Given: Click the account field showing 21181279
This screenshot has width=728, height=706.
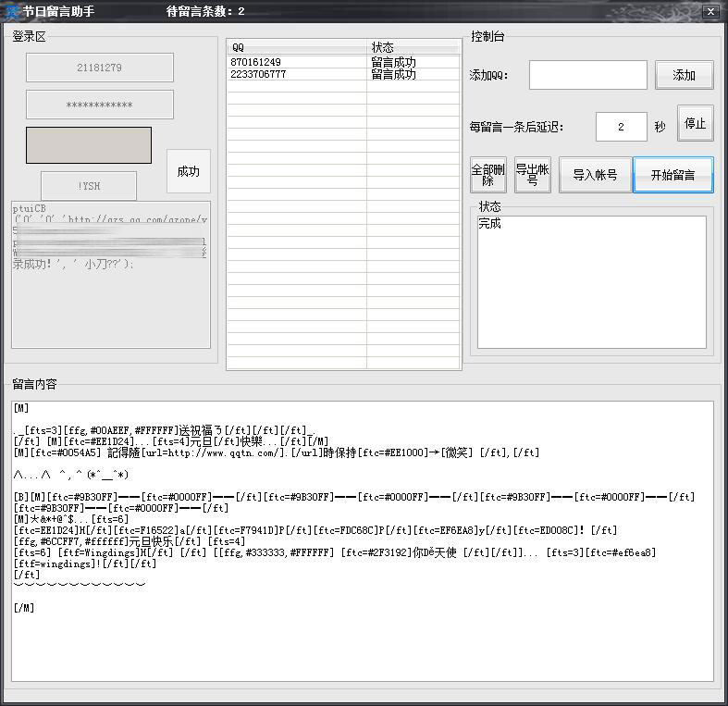Looking at the screenshot, I should 100,68.
